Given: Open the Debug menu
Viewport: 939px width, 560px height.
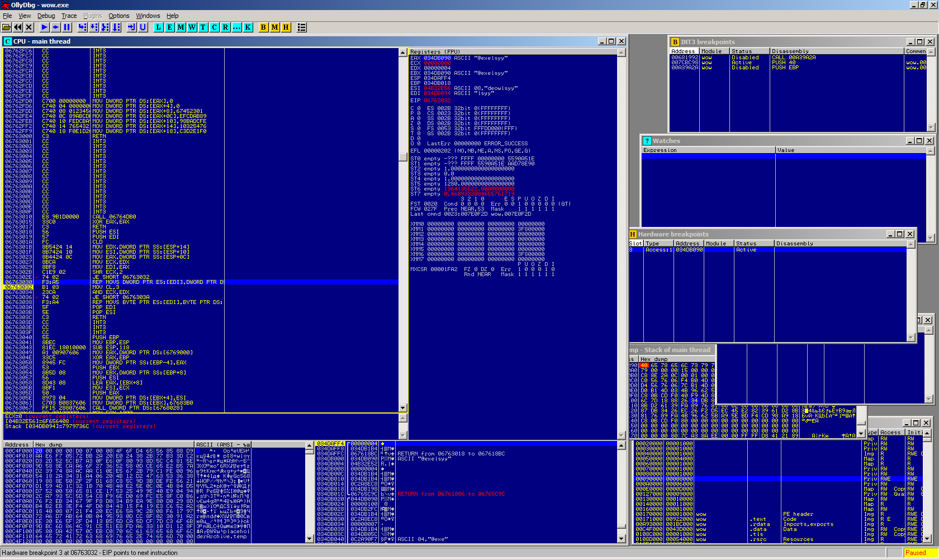Looking at the screenshot, I should point(46,16).
